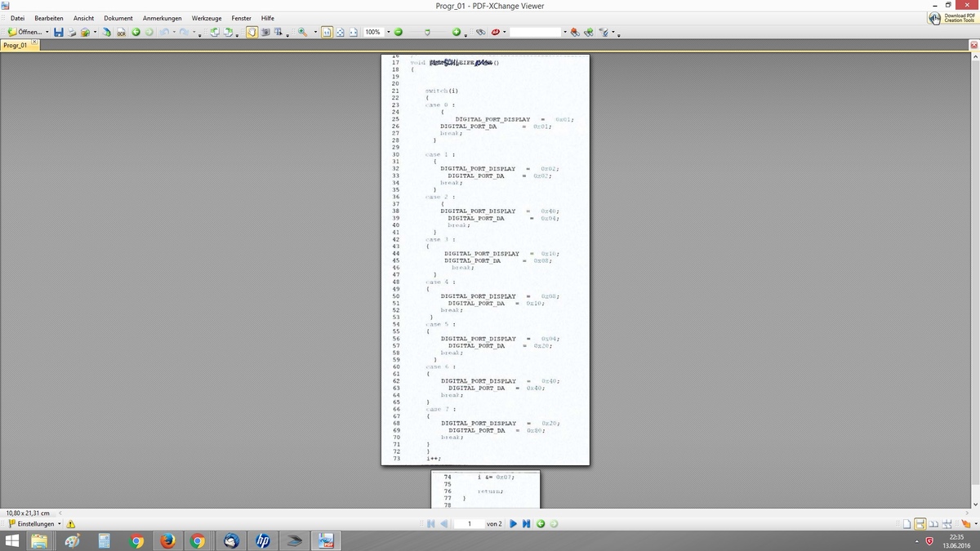Print the document using the printer icon
The image size is (980, 551).
(72, 32)
